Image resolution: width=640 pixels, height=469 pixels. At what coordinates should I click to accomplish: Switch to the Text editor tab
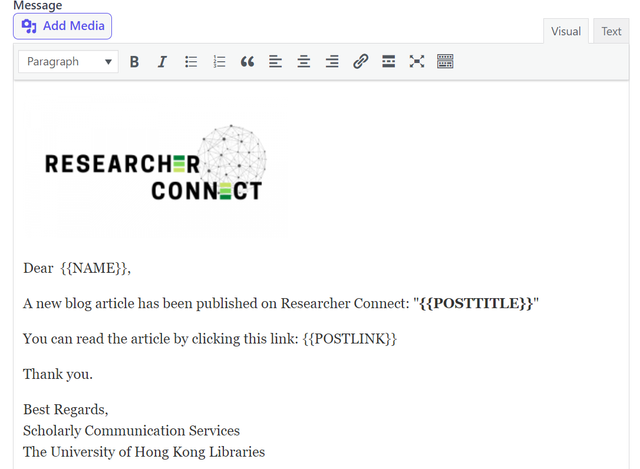click(x=611, y=31)
